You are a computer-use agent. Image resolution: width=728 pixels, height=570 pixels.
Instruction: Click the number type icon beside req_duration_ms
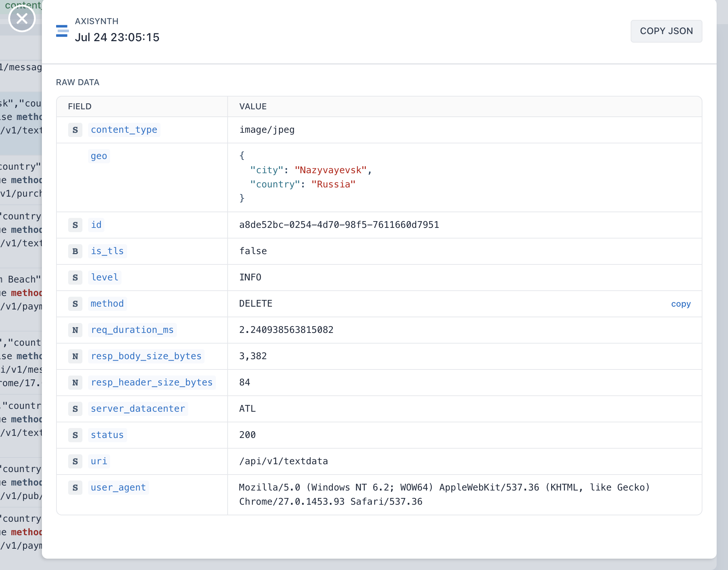[75, 330]
